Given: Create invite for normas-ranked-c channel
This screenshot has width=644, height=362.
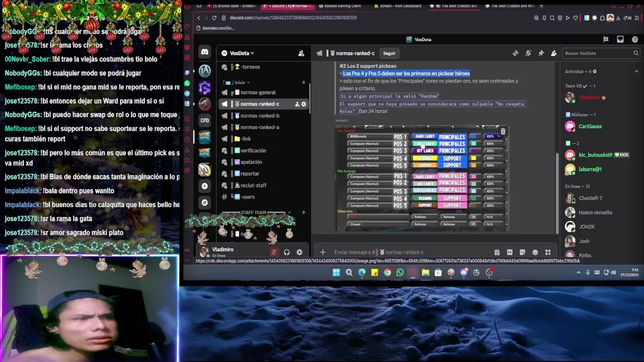Looking at the screenshot, I should pos(297,104).
